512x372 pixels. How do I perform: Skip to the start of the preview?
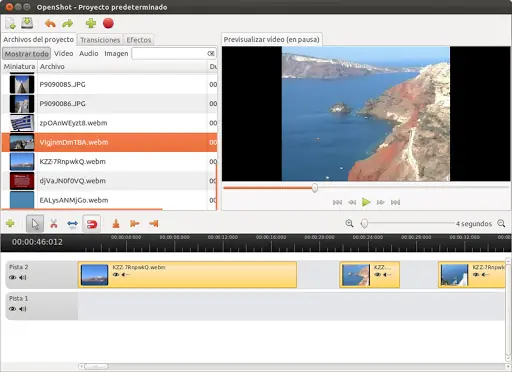pyautogui.click(x=337, y=202)
